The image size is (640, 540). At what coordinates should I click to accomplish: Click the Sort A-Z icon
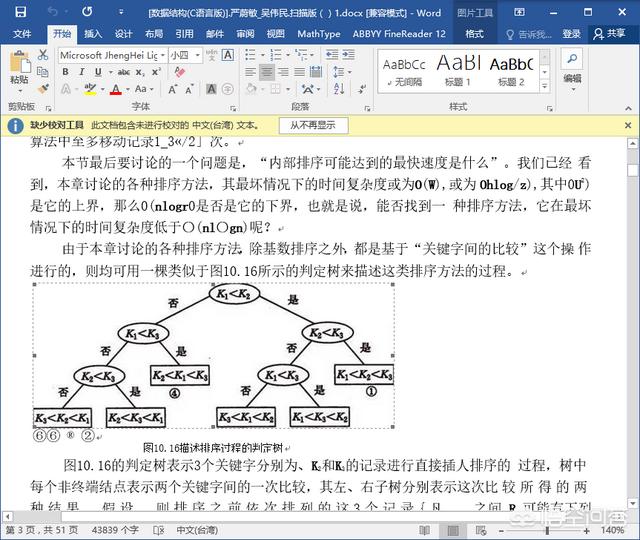click(x=339, y=89)
